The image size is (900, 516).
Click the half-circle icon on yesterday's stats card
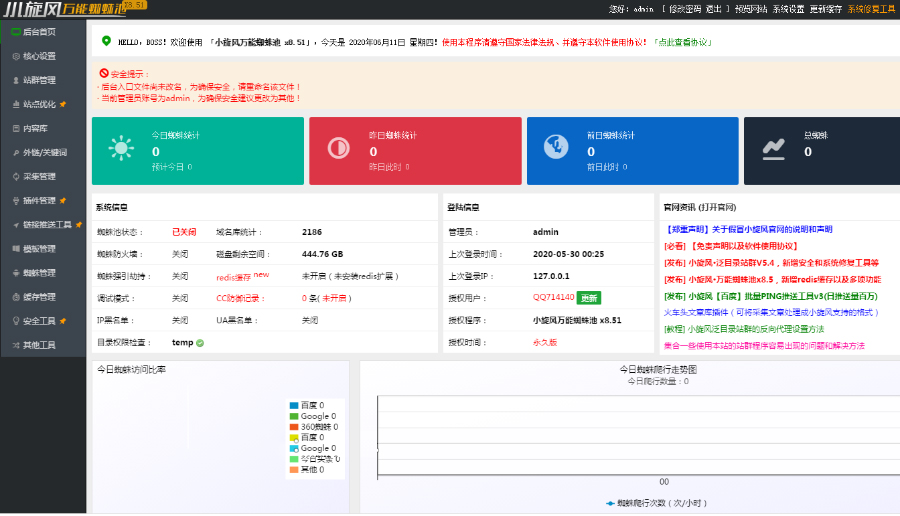[339, 148]
